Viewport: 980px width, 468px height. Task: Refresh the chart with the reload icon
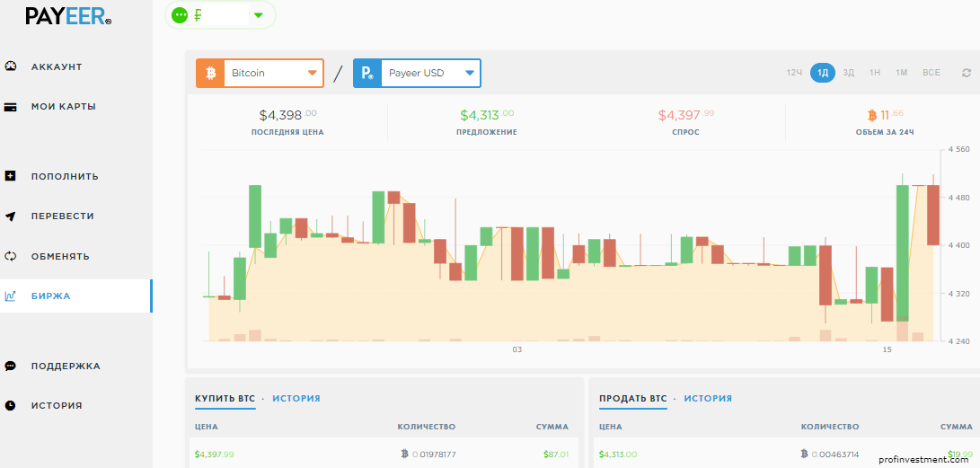967,73
